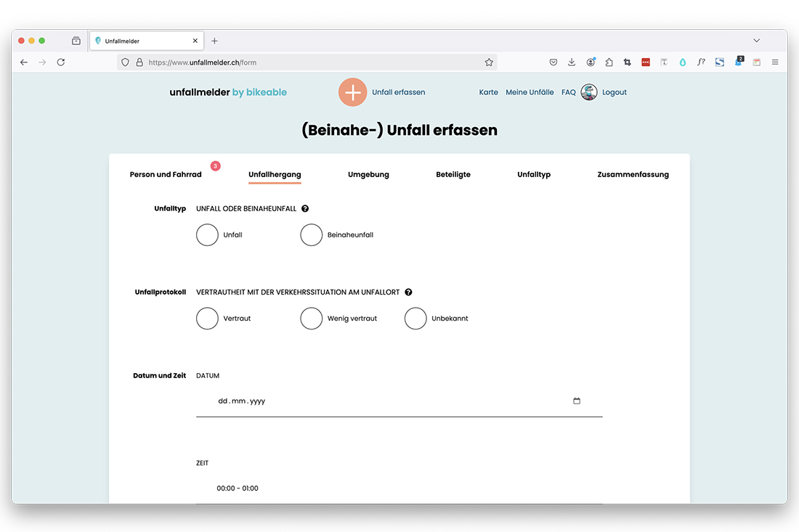
Task: Click the tracking protection shield icon
Action: (126, 62)
